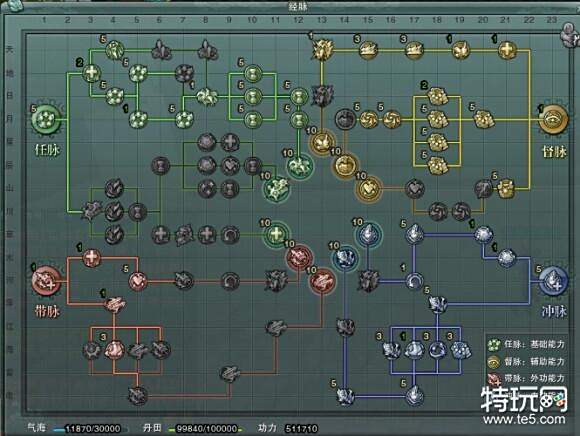580x436 pixels.
Task: Select the large blue 冲脉 root node
Action: [553, 281]
